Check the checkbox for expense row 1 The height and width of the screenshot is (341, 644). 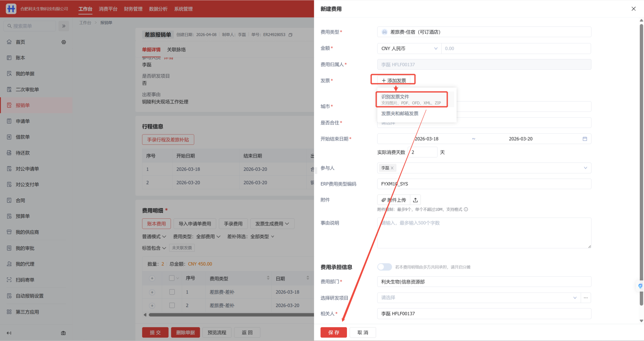(x=172, y=292)
